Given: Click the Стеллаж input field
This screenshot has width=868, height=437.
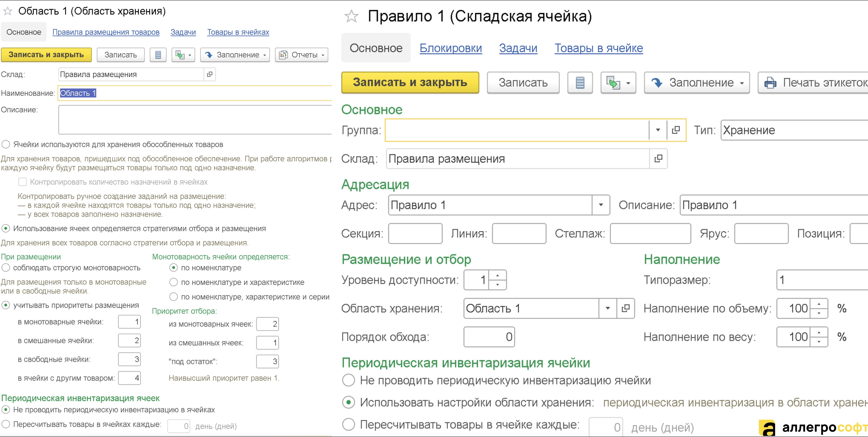Looking at the screenshot, I should pos(650,233).
